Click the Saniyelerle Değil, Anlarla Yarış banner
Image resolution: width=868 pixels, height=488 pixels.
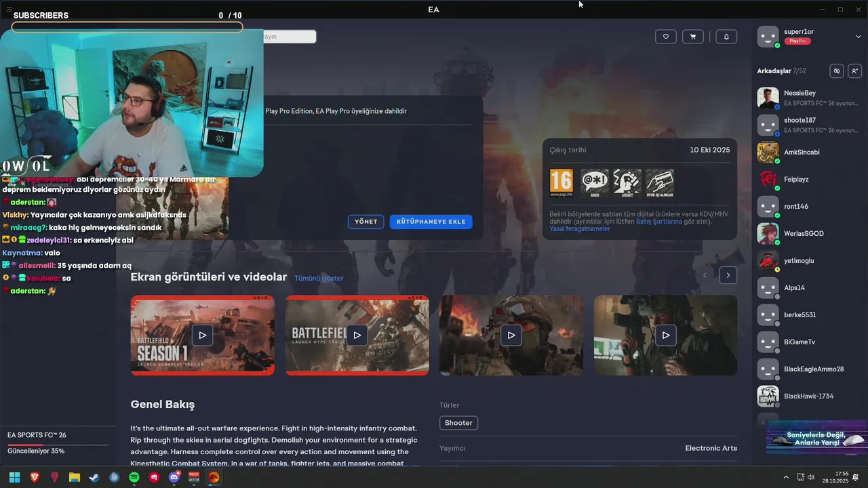(x=816, y=439)
